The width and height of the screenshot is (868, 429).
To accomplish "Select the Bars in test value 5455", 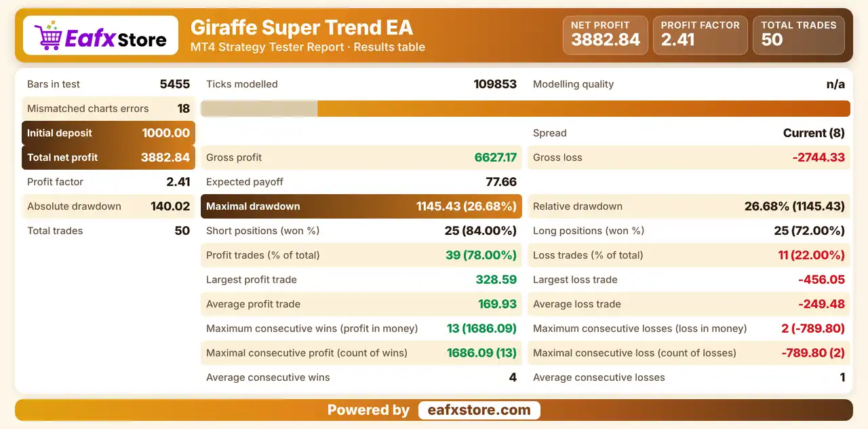I will click(175, 84).
